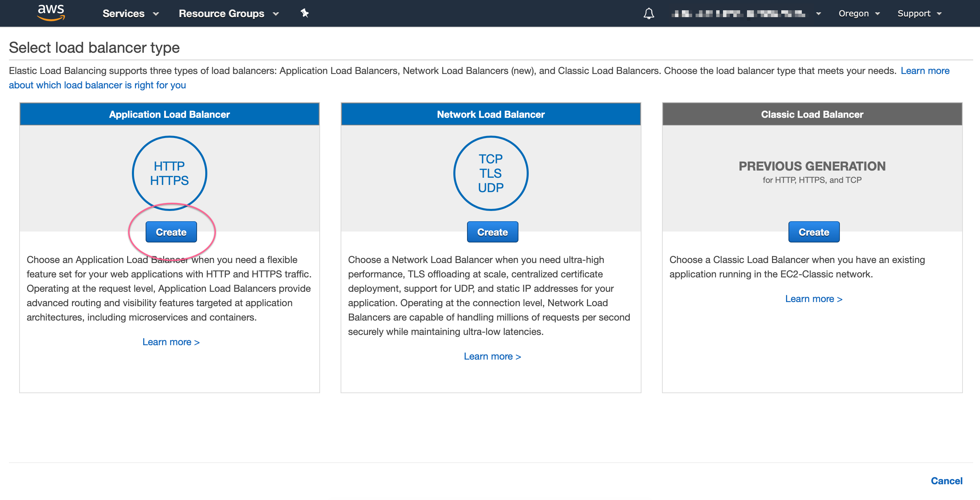Click the HTTP HTTPS circle graphic

169,173
